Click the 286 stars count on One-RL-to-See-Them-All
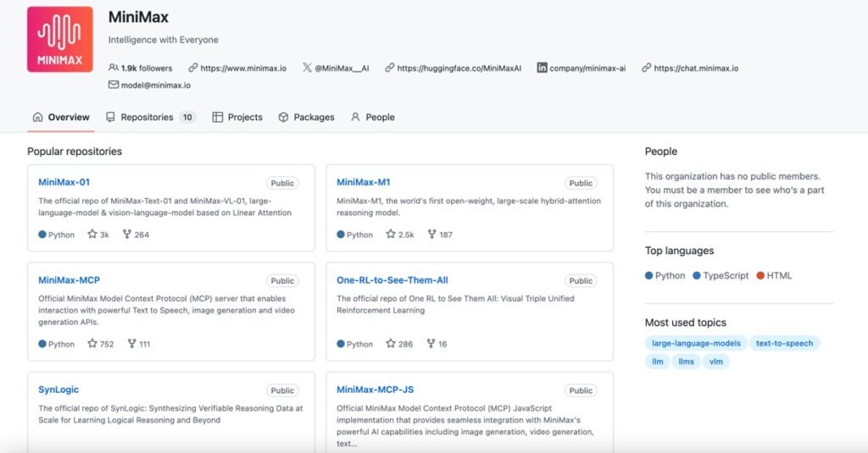 pos(405,344)
